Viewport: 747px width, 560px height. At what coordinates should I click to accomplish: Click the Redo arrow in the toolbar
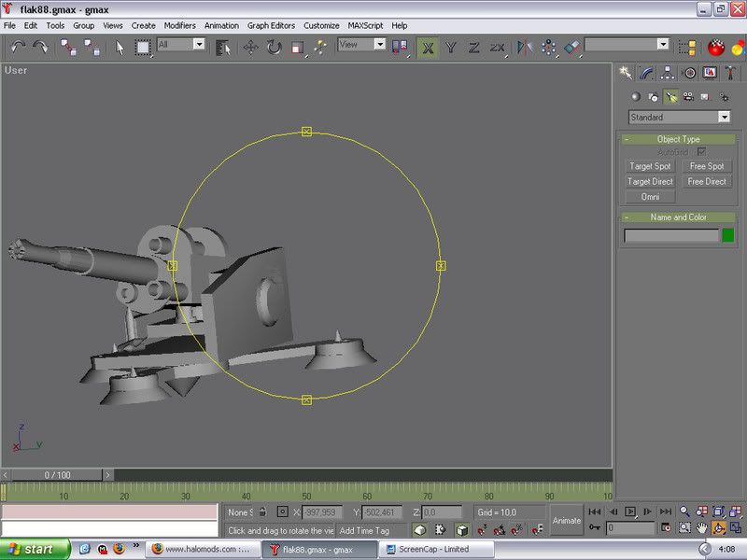(40, 48)
